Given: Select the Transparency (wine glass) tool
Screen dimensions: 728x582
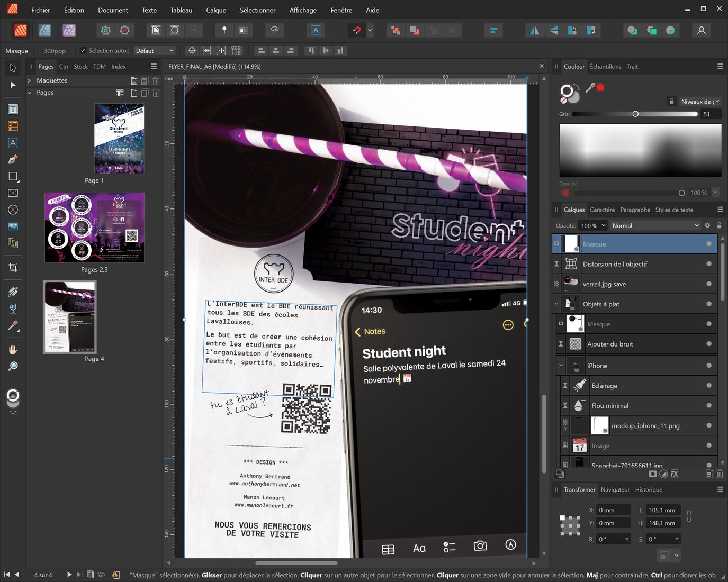Looking at the screenshot, I should click(x=13, y=308).
